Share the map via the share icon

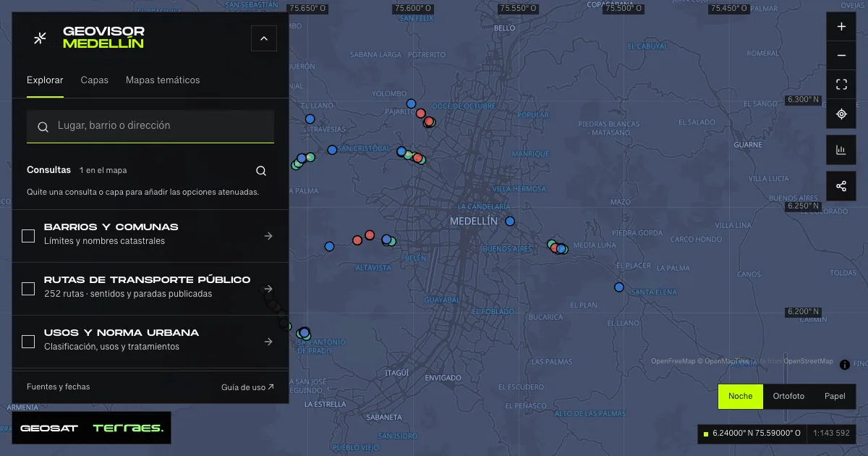841,186
